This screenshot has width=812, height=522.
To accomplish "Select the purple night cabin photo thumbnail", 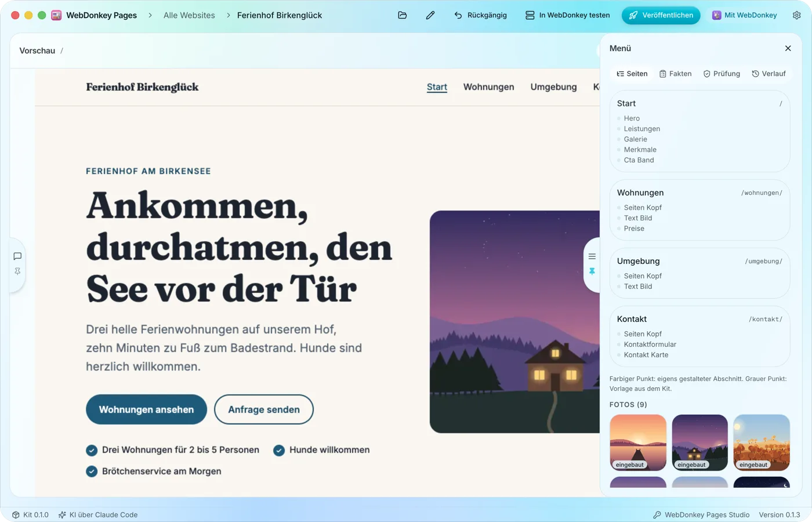I will pos(699,443).
